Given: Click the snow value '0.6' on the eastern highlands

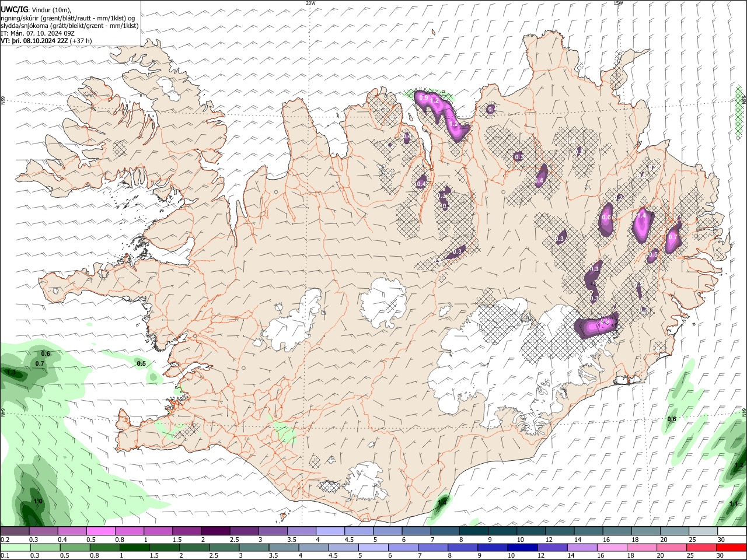Looking at the screenshot, I should point(606,218).
